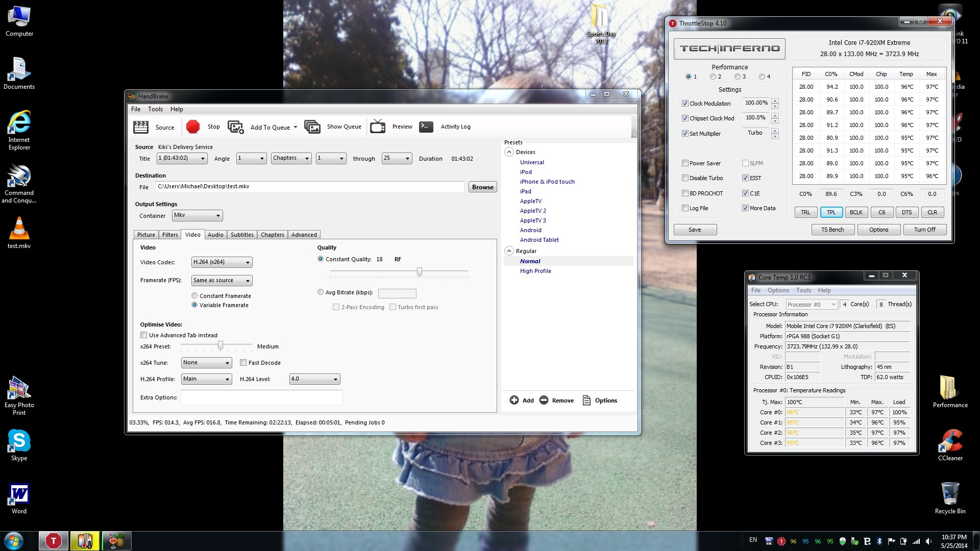
Task: Switch to the Subtitles tab
Action: [x=242, y=235]
